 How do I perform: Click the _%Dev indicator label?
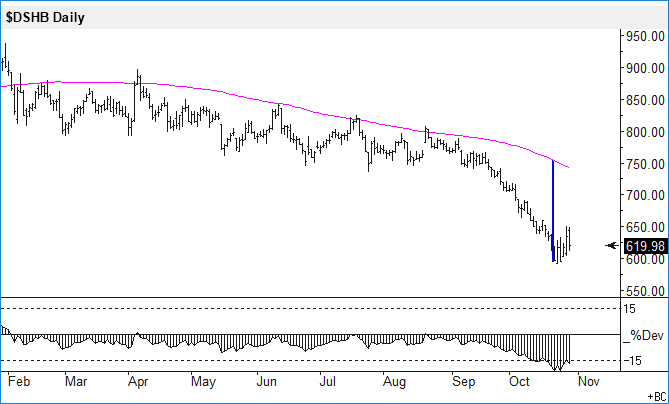(x=643, y=335)
